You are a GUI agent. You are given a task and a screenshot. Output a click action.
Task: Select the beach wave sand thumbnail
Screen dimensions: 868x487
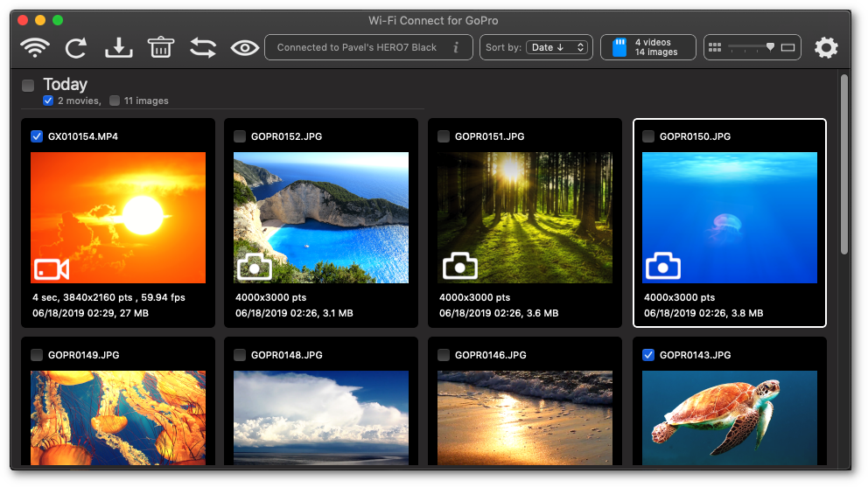point(525,418)
